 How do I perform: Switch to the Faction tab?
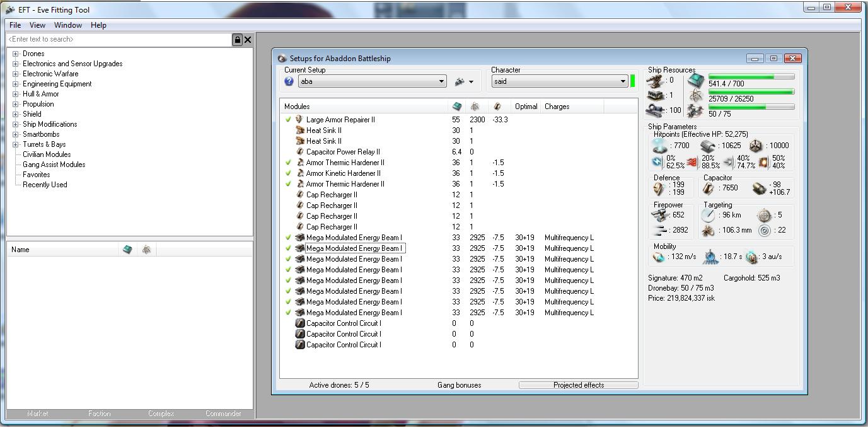coord(99,414)
